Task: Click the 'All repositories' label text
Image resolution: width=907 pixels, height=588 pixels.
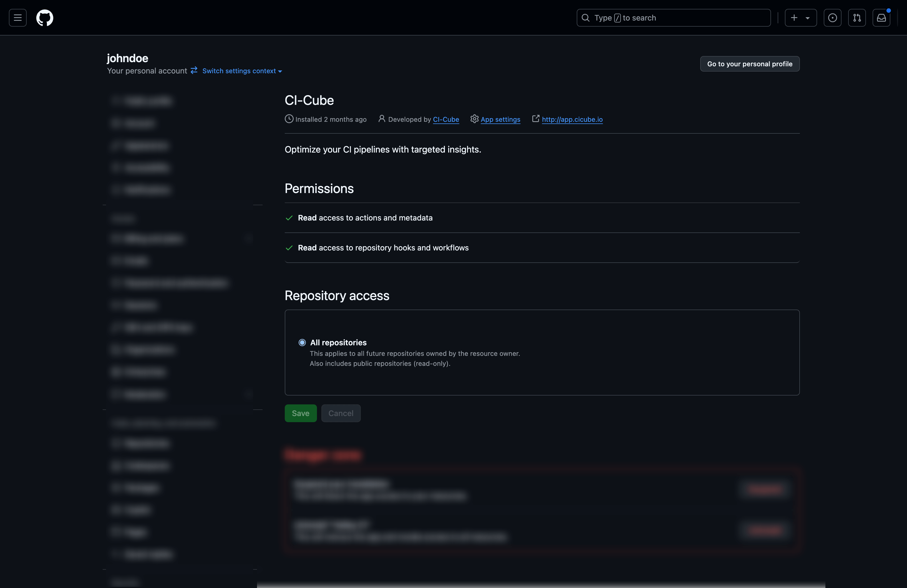Action: tap(338, 342)
